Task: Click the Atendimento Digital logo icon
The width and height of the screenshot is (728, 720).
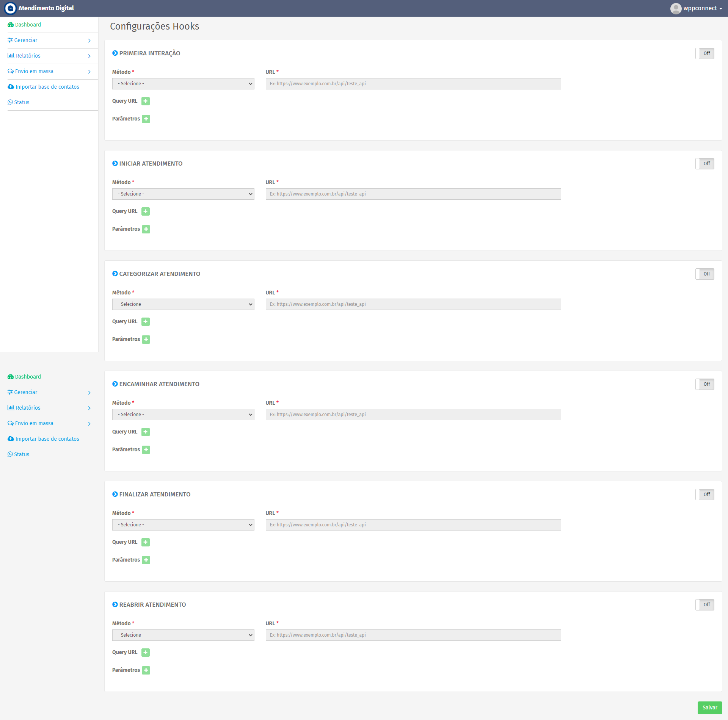Action: (10, 8)
